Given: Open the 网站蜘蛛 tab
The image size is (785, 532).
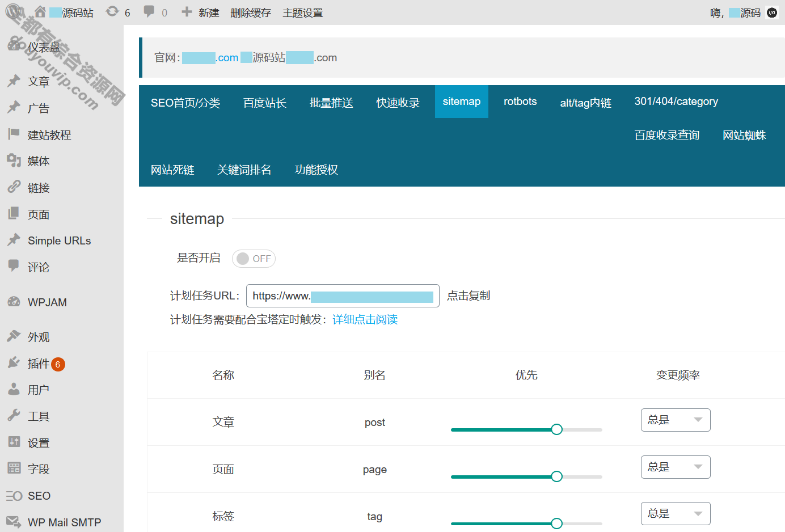Looking at the screenshot, I should click(x=744, y=135).
